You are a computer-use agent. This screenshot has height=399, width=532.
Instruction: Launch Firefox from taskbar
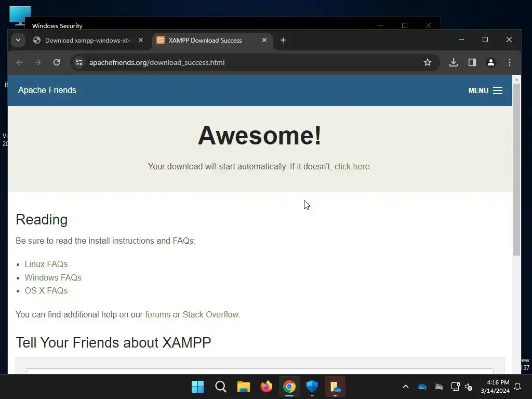coord(267,387)
